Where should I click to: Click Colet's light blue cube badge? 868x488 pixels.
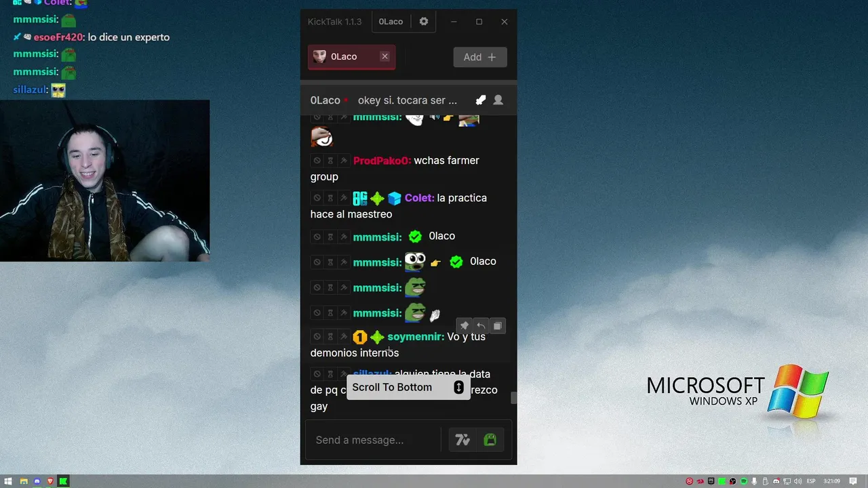pos(395,199)
